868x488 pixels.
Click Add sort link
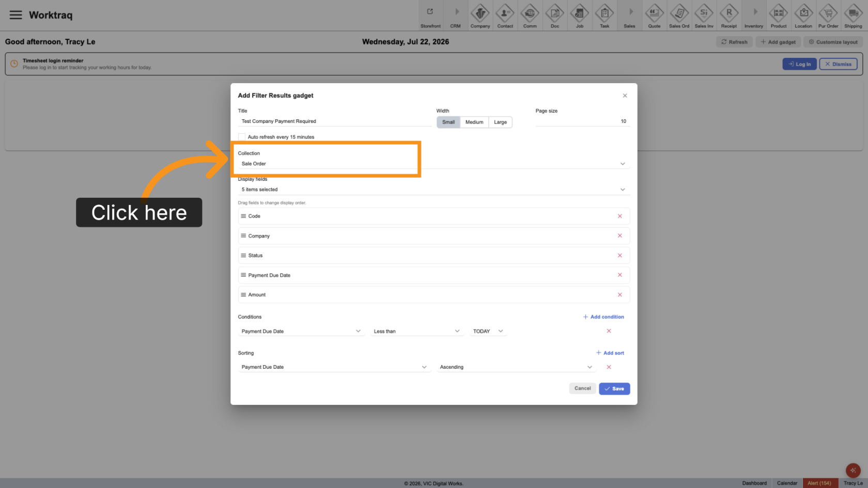point(610,353)
